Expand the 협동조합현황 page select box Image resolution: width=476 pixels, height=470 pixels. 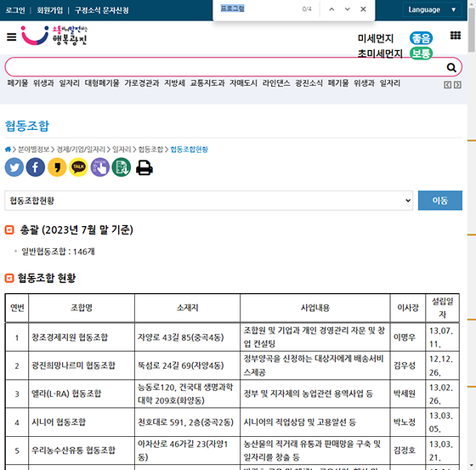coord(208,201)
